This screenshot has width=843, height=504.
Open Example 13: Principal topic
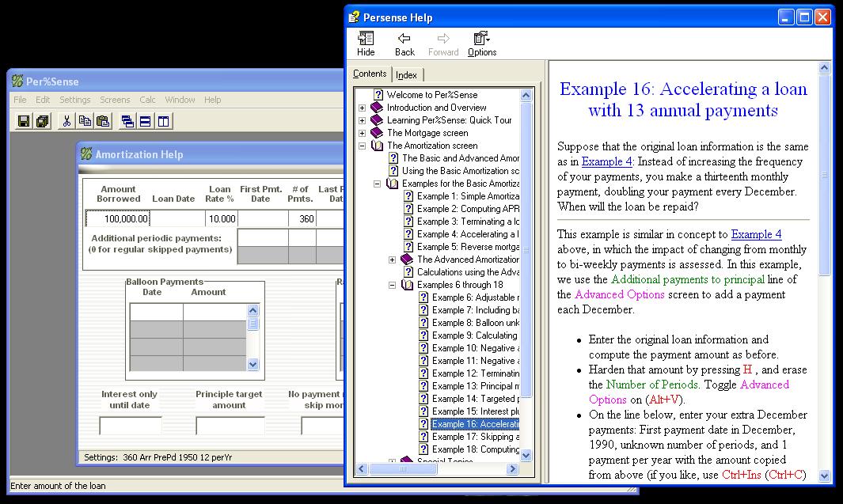click(x=475, y=386)
